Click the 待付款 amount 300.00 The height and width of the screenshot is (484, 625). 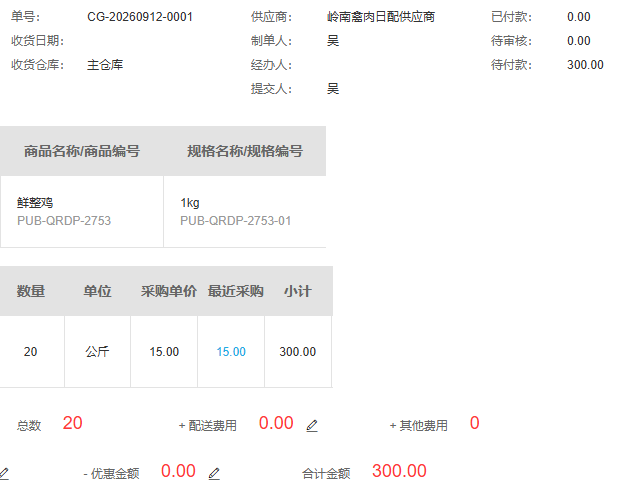click(585, 65)
